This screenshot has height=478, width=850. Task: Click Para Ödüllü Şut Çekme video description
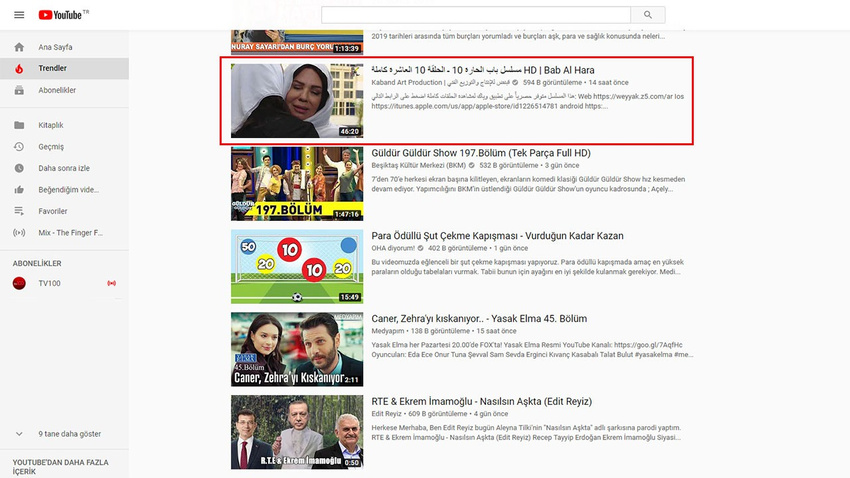pyautogui.click(x=527, y=267)
